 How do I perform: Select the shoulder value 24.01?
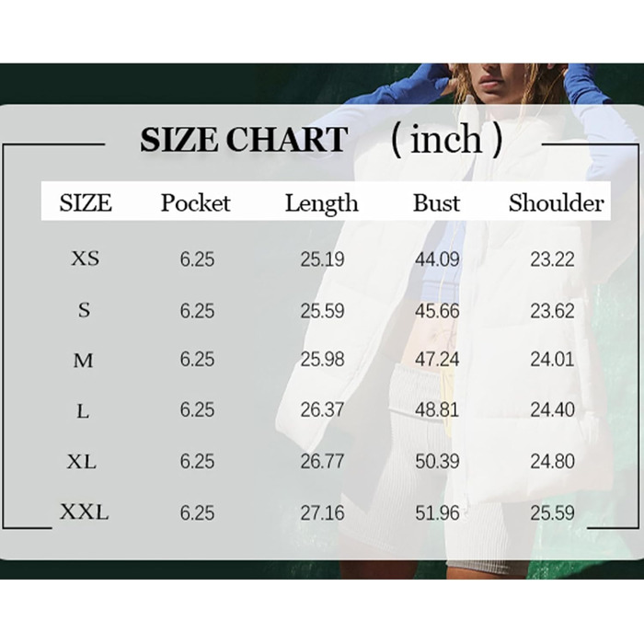pos(552,361)
